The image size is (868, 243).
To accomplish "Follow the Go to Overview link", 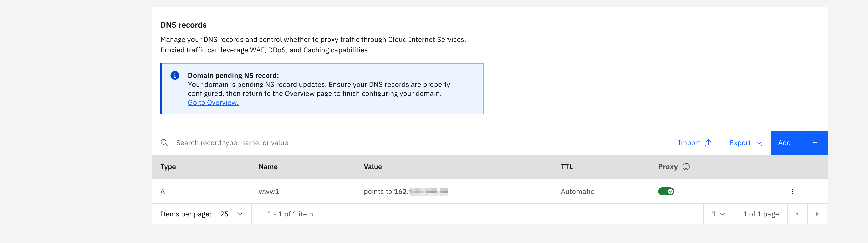I will [213, 103].
